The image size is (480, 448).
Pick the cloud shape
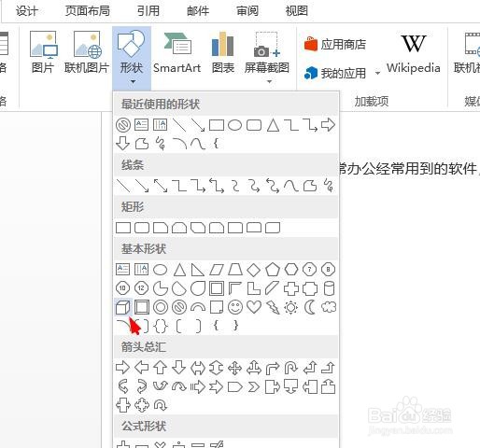click(329, 307)
